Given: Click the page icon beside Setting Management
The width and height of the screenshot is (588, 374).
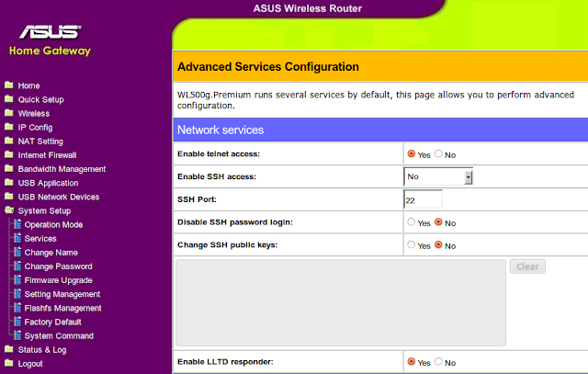Looking at the screenshot, I should pos(17,293).
